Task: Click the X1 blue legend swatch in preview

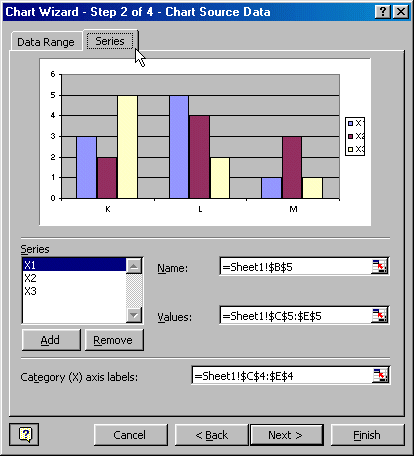Action: click(350, 124)
